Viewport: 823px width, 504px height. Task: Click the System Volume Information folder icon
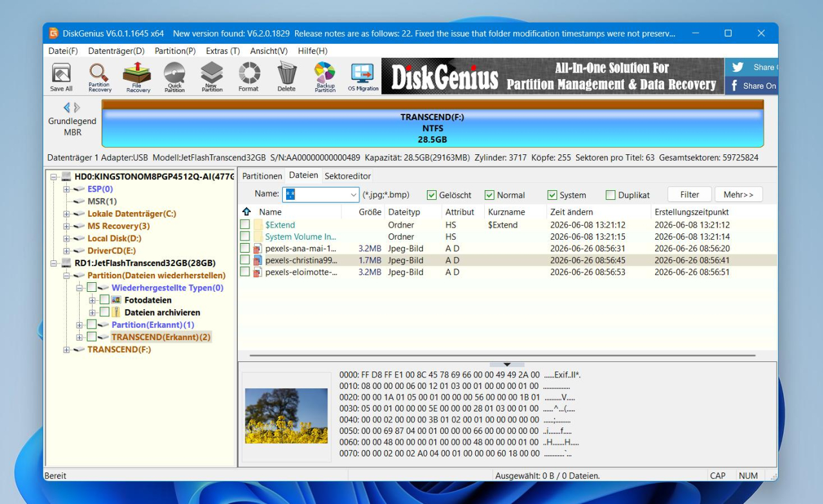pos(258,237)
